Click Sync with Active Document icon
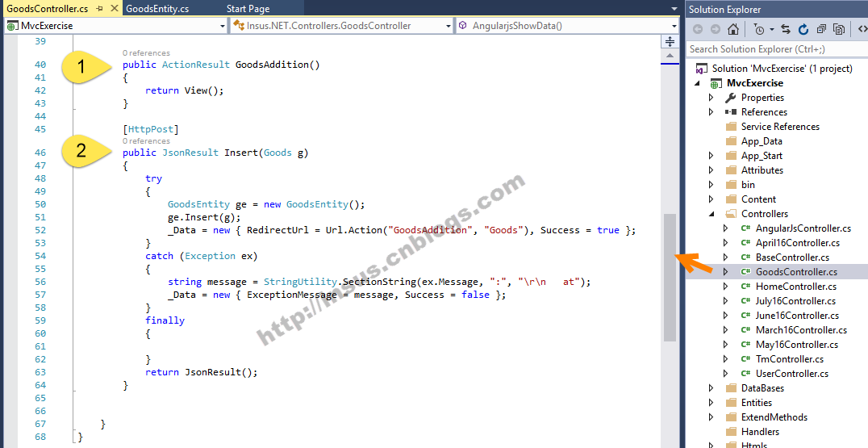 tap(786, 29)
